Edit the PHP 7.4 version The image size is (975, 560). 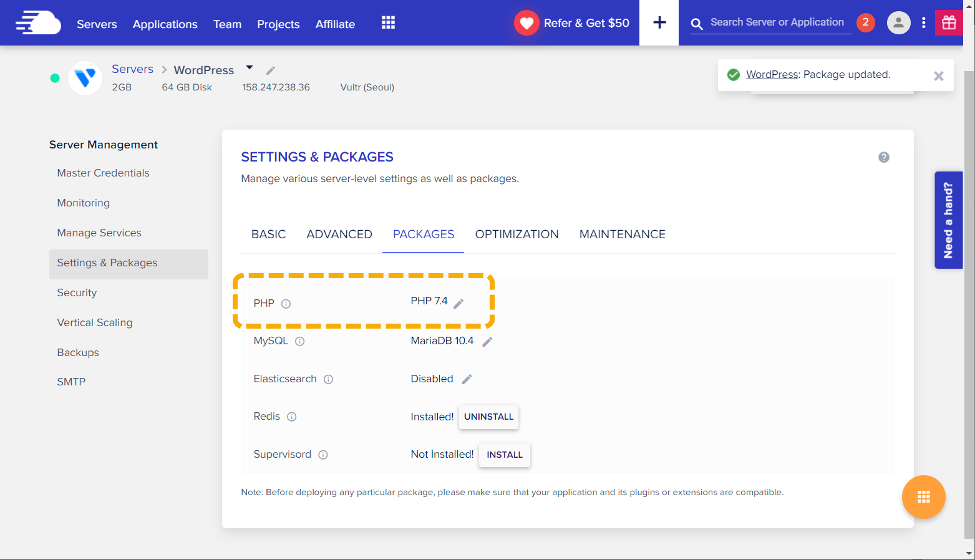[458, 303]
